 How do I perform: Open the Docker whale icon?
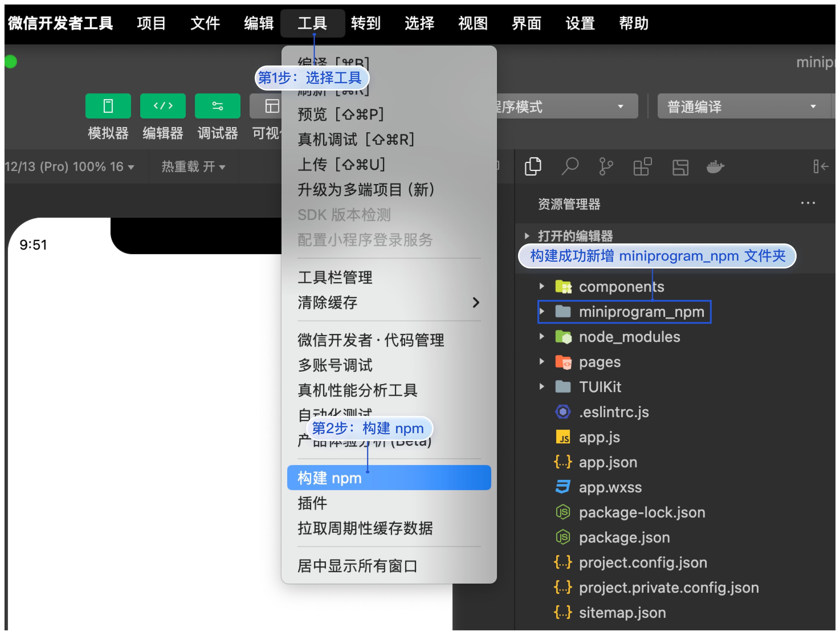click(715, 166)
